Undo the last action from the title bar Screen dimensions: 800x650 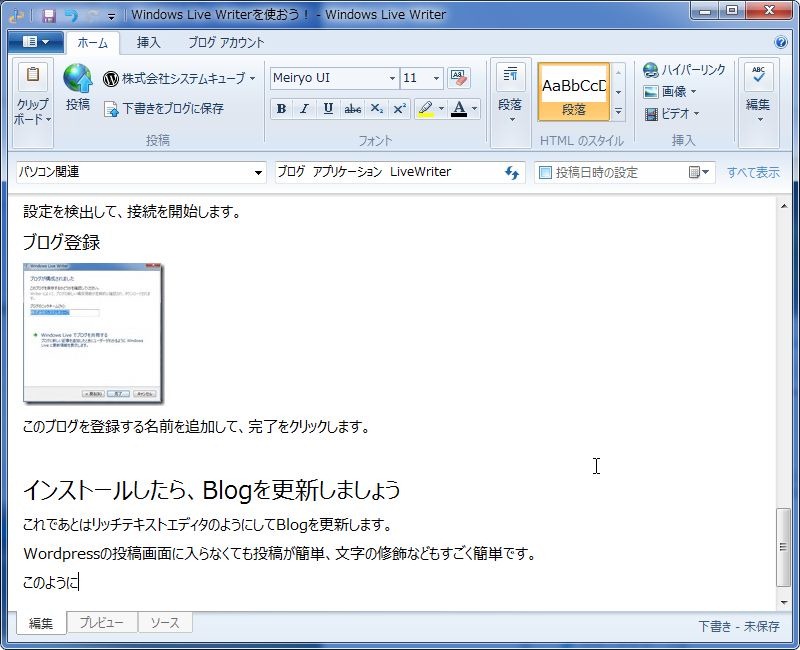click(71, 15)
